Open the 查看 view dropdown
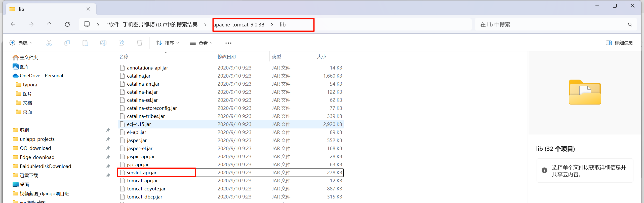The height and width of the screenshot is (203, 644). (x=201, y=43)
